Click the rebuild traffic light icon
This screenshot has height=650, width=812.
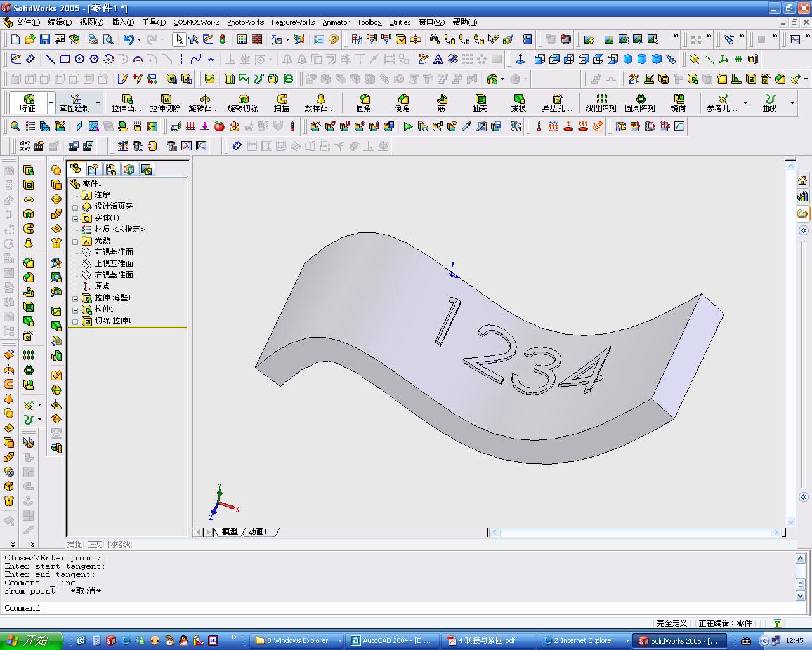point(223,39)
